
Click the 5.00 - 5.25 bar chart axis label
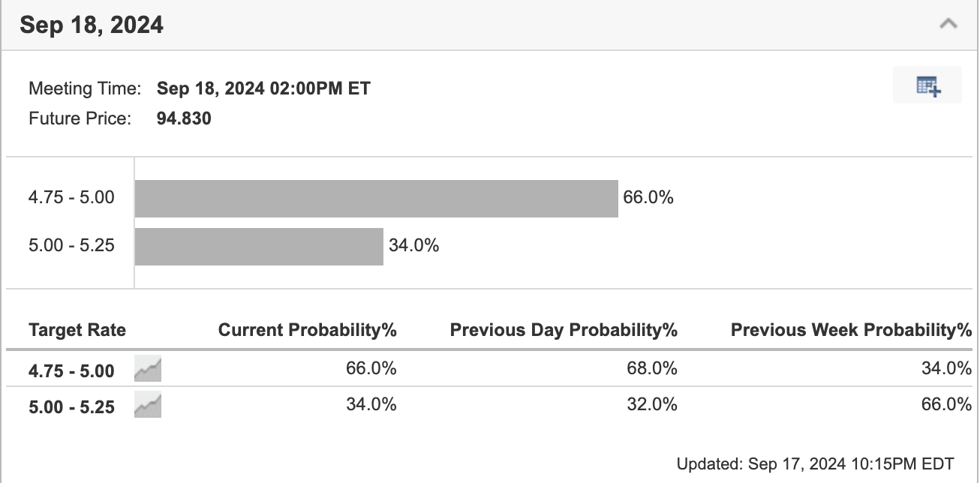click(x=71, y=244)
